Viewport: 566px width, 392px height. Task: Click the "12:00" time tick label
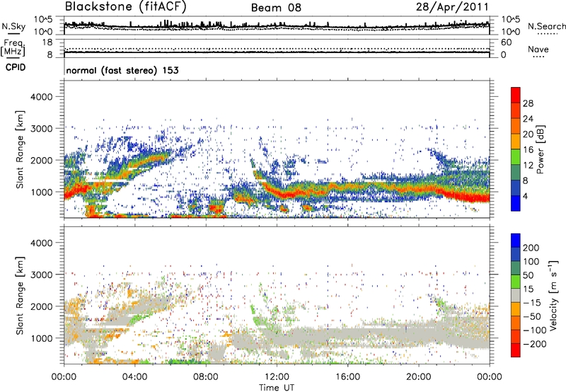pos(277,377)
